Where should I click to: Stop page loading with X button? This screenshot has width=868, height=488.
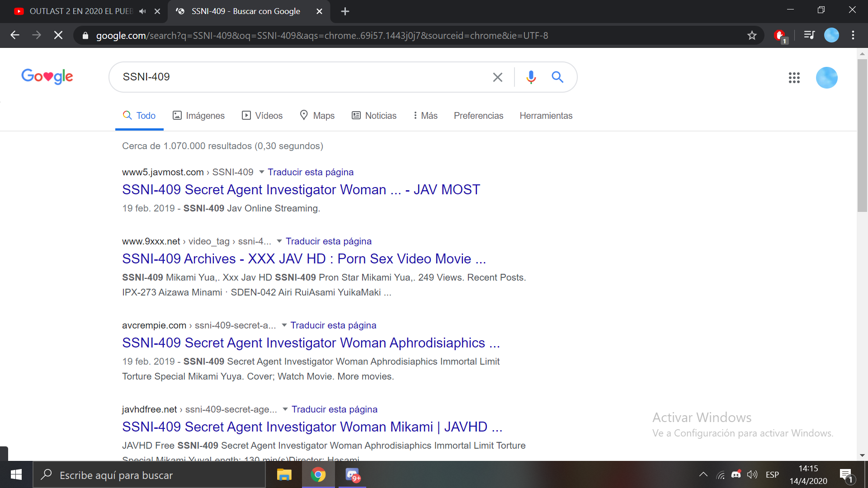coord(58,35)
